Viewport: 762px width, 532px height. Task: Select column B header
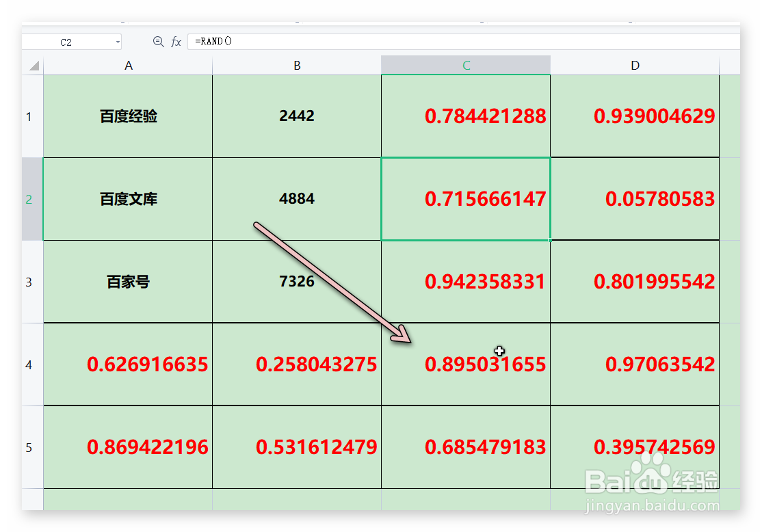[x=297, y=65]
